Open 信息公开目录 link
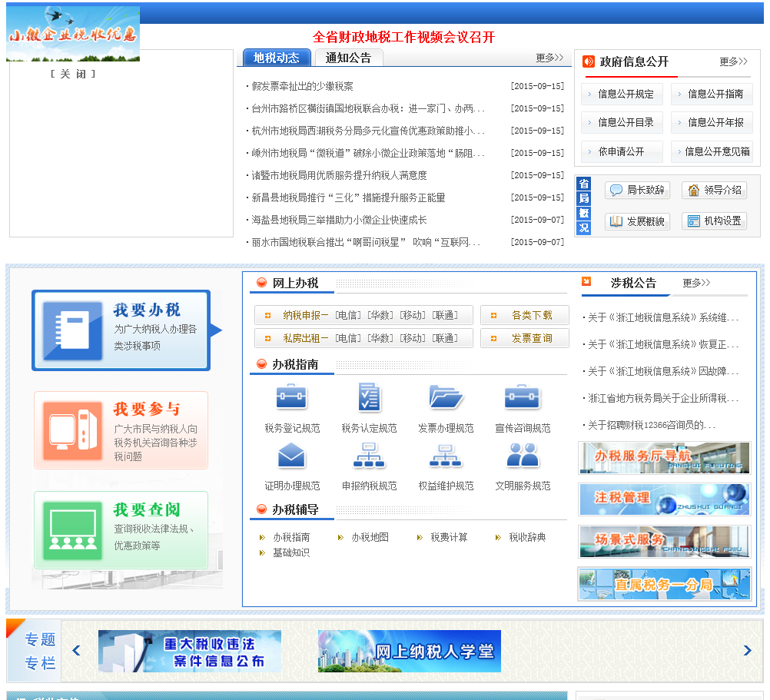The image size is (770, 700). (x=622, y=122)
